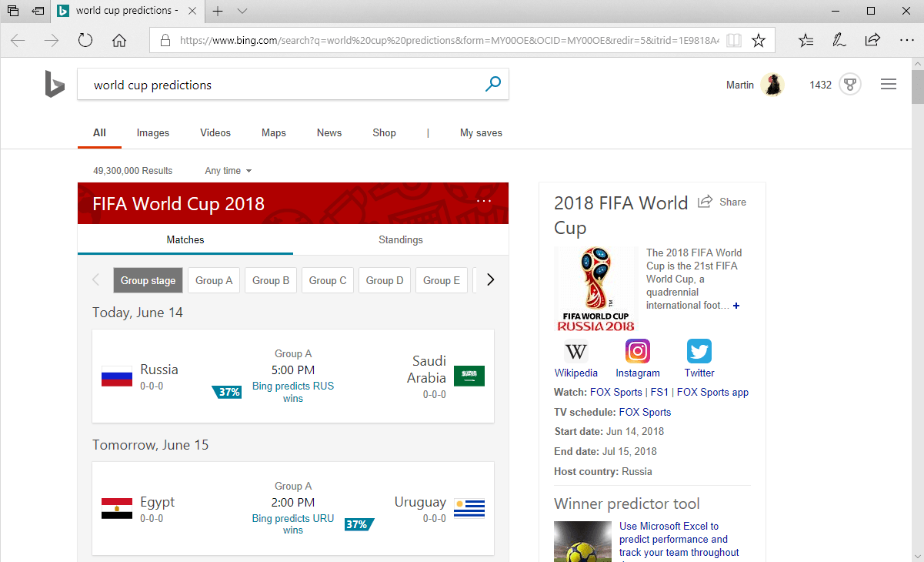Screen dimensions: 924x562
Task: Go to browser Home page
Action: click(x=119, y=41)
